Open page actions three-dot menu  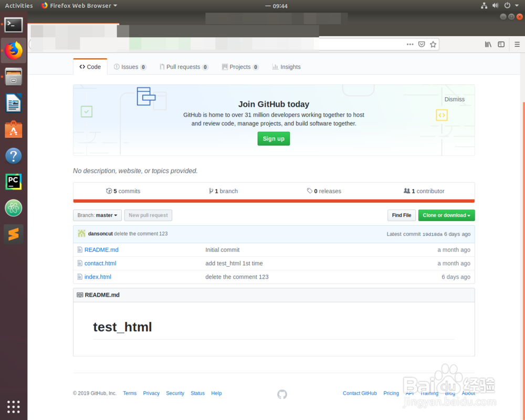tap(410, 44)
